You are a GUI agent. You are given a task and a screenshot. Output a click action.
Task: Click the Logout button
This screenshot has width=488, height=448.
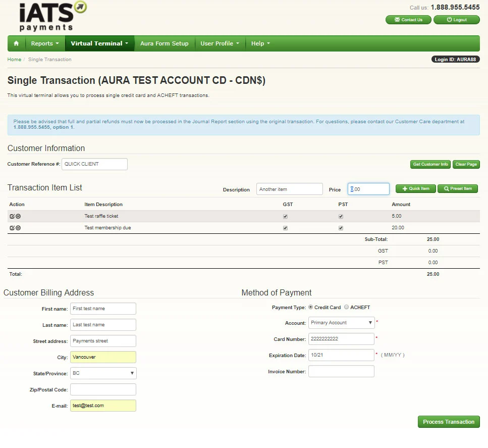tap(457, 20)
